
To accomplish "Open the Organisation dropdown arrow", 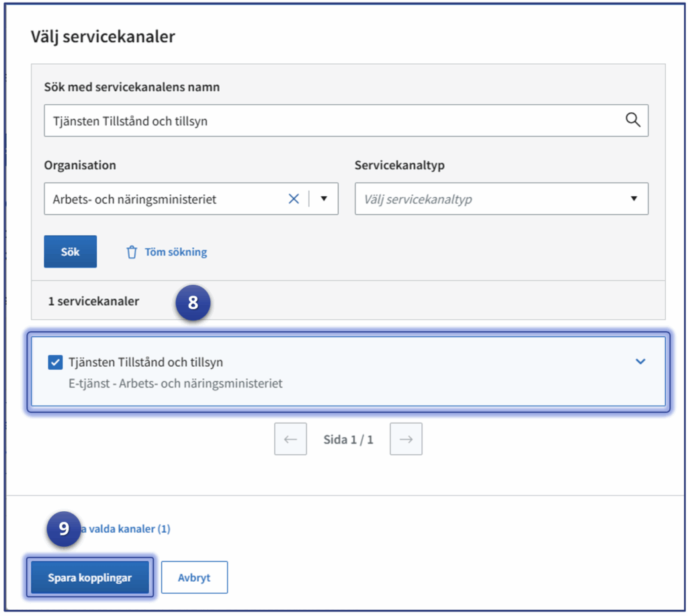I will click(x=323, y=199).
